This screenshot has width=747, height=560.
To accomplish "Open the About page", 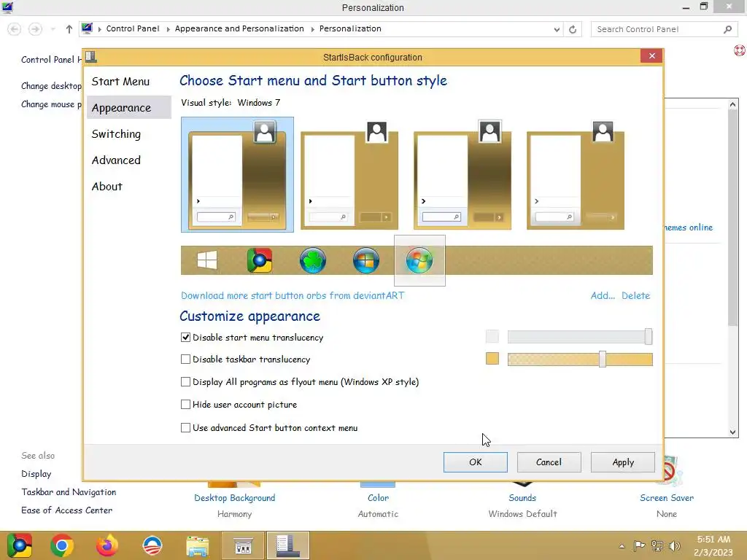I will click(x=107, y=186).
